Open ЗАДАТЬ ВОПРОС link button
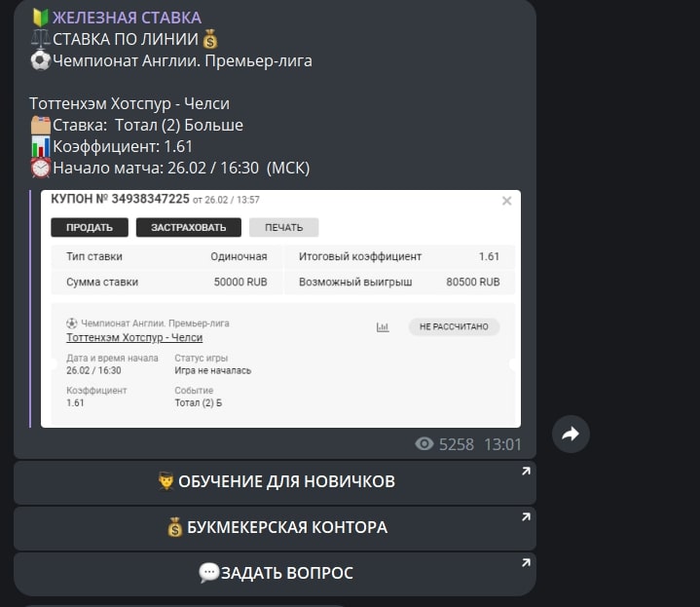700x607 pixels. [275, 574]
